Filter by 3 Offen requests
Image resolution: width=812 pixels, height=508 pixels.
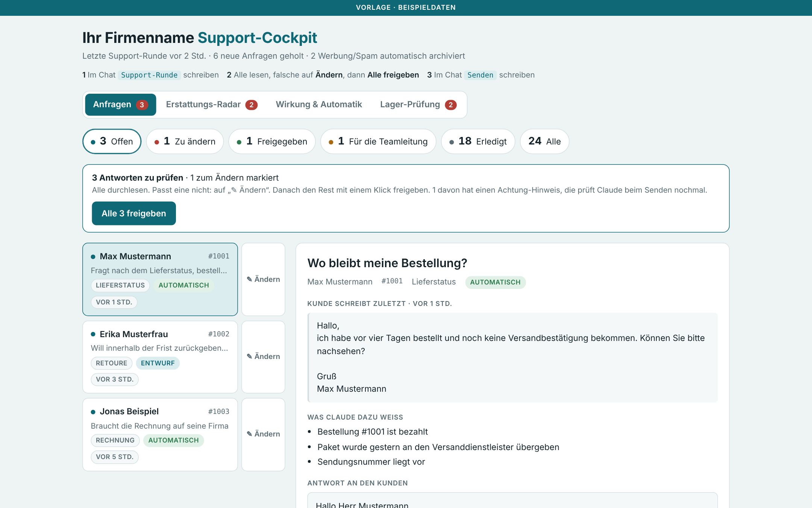[x=112, y=141]
